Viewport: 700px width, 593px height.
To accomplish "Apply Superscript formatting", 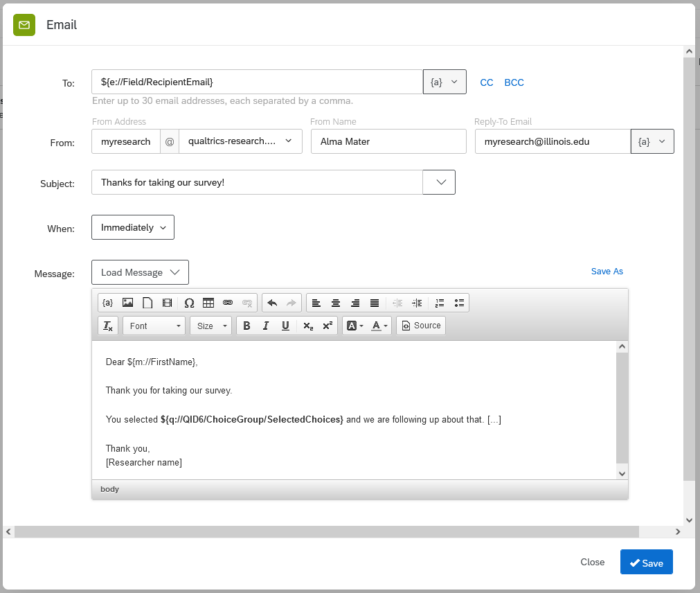I will click(327, 326).
